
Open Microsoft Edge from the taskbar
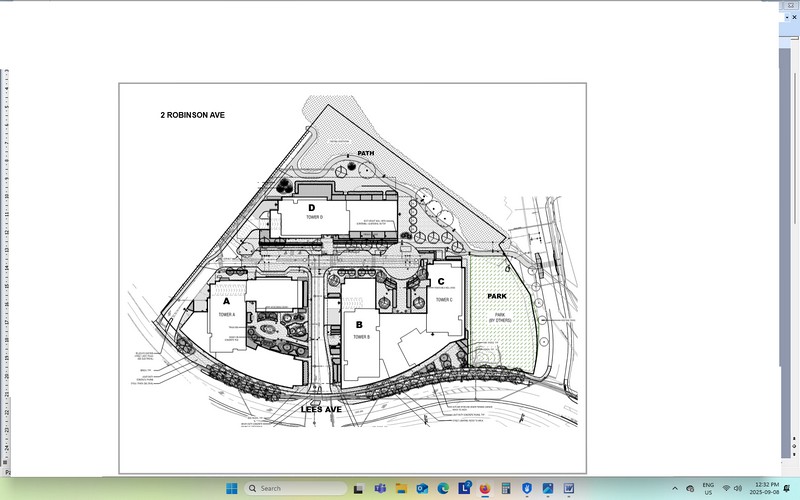pyautogui.click(x=443, y=488)
